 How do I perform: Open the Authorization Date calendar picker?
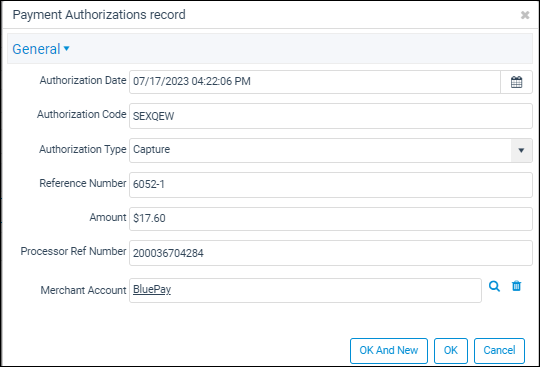[516, 82]
